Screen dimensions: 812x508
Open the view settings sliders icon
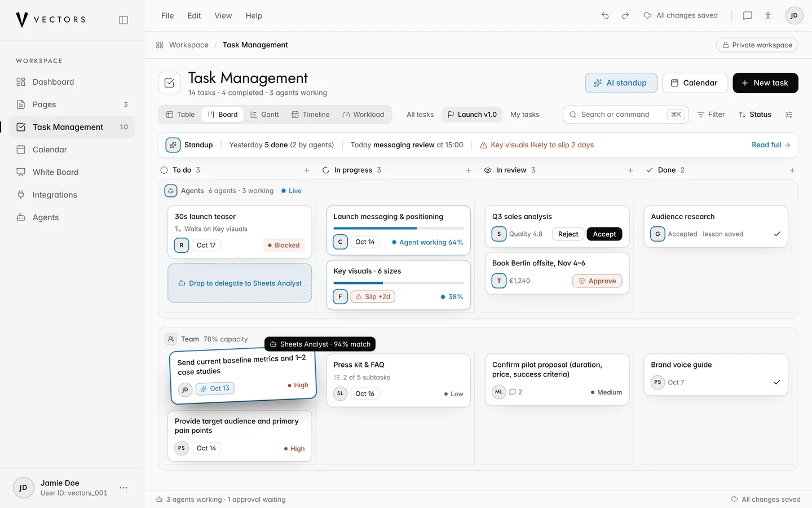coord(789,115)
